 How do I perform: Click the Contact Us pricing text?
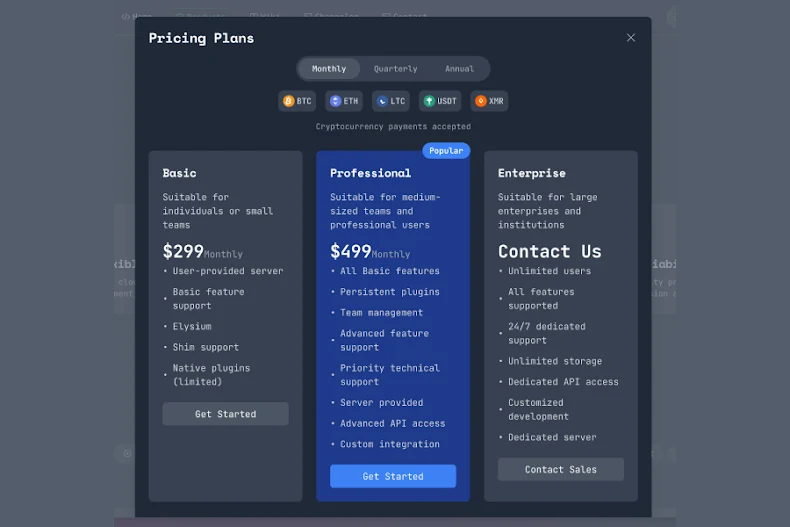click(550, 252)
